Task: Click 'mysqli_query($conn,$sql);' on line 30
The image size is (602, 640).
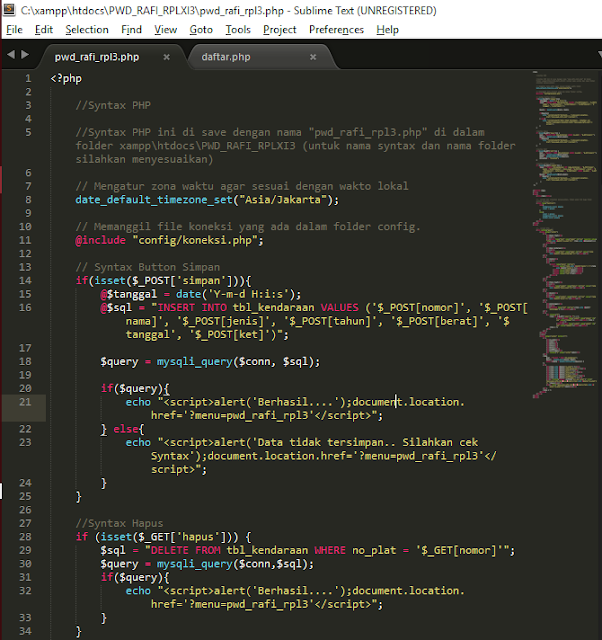Action: (235, 564)
